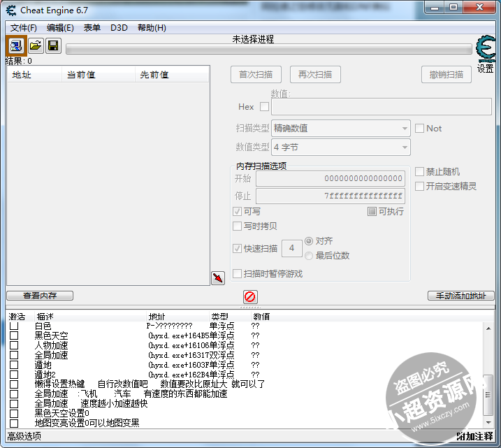Toggle the 禁止随机 checkbox

click(419, 172)
